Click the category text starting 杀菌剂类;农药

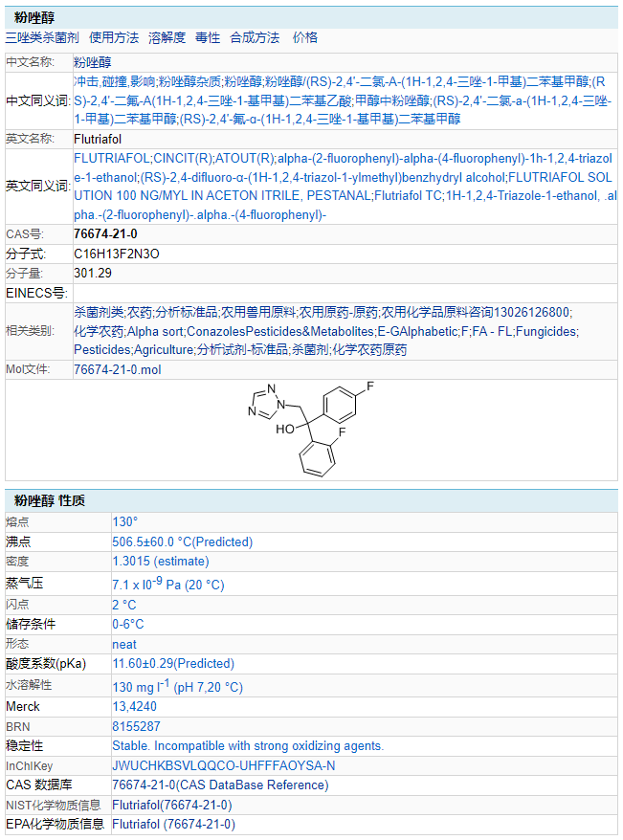click(326, 331)
